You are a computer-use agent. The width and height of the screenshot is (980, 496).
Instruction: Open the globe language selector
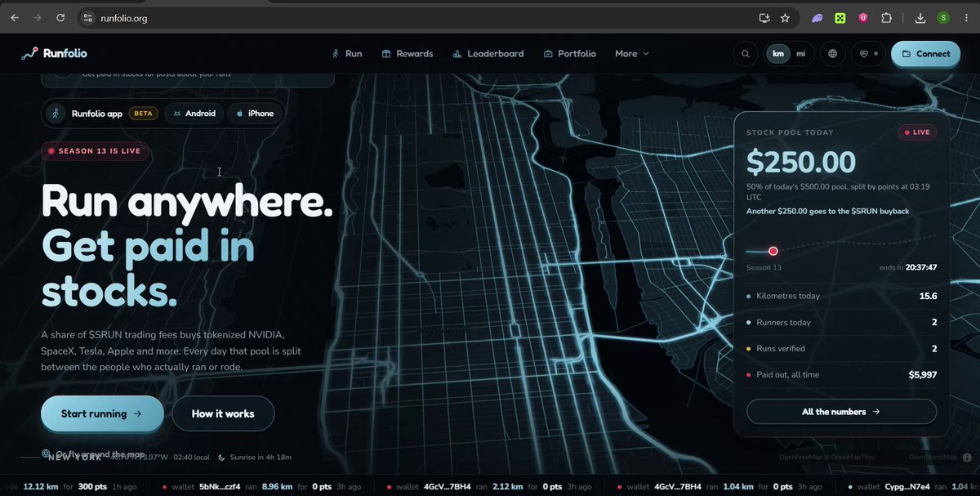833,54
